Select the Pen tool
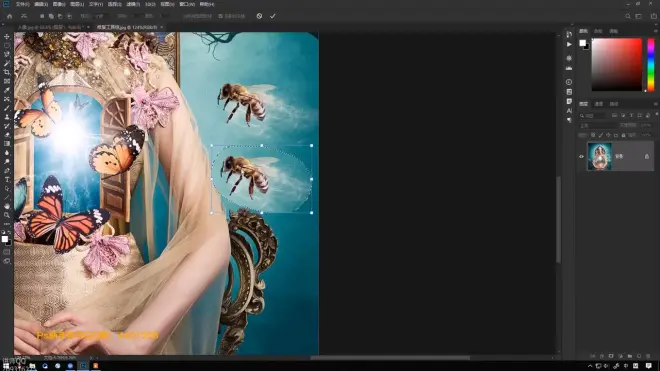The width and height of the screenshot is (660, 371). pos(7,171)
